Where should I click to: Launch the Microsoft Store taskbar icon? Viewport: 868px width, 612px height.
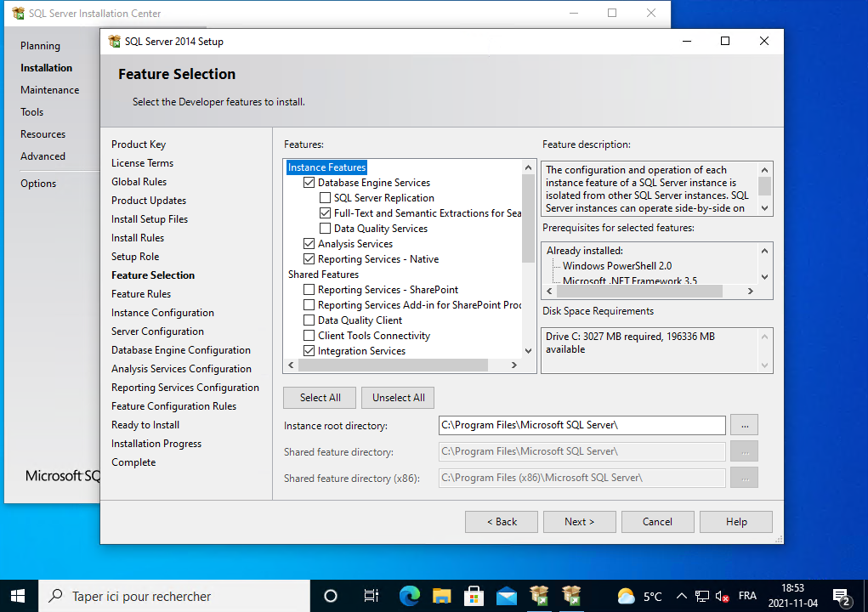[474, 596]
